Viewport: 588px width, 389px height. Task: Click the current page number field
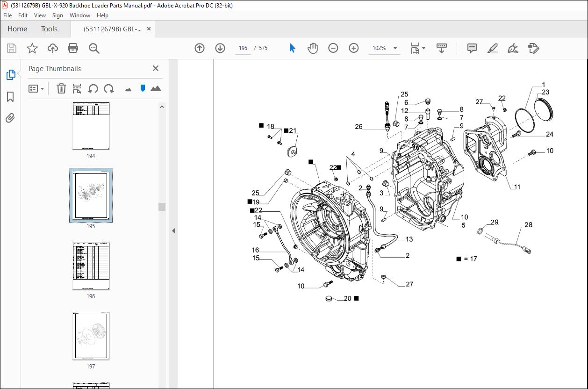coord(243,48)
